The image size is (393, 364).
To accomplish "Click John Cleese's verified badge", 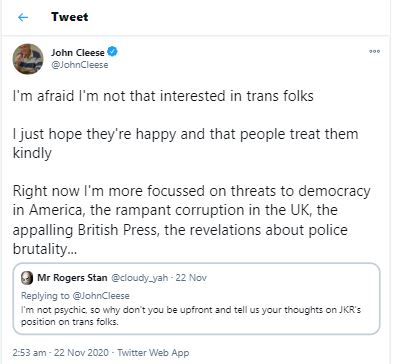I will coord(112,52).
